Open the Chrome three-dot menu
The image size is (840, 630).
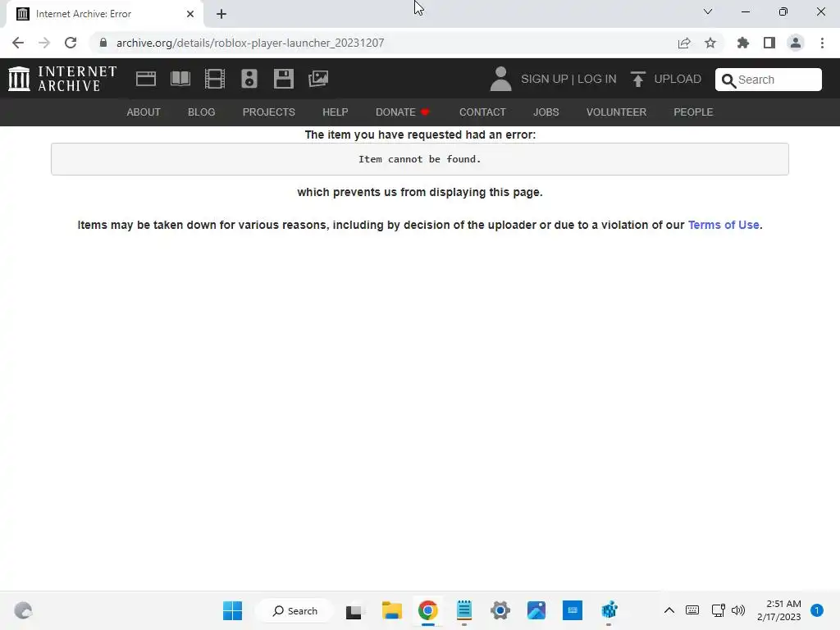[x=822, y=43]
